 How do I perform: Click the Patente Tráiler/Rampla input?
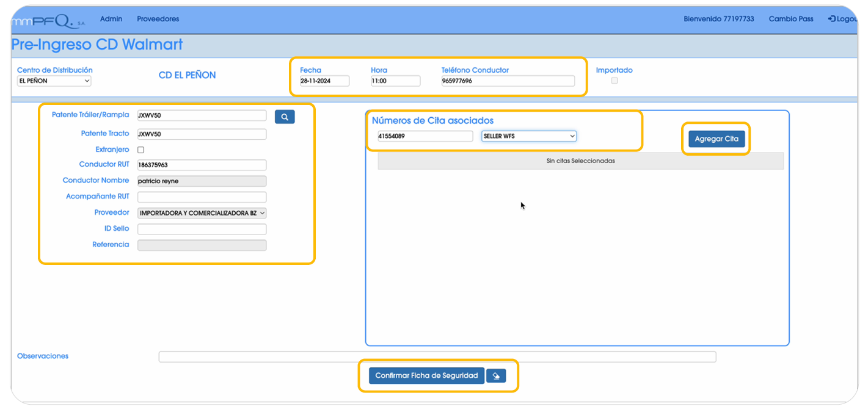pos(202,115)
